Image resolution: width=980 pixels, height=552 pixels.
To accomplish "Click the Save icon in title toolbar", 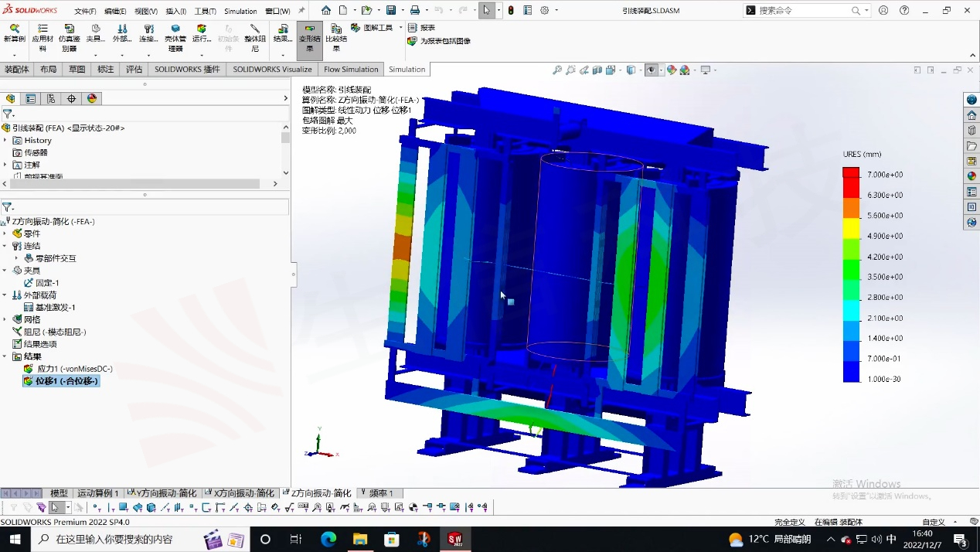I will [x=391, y=11].
